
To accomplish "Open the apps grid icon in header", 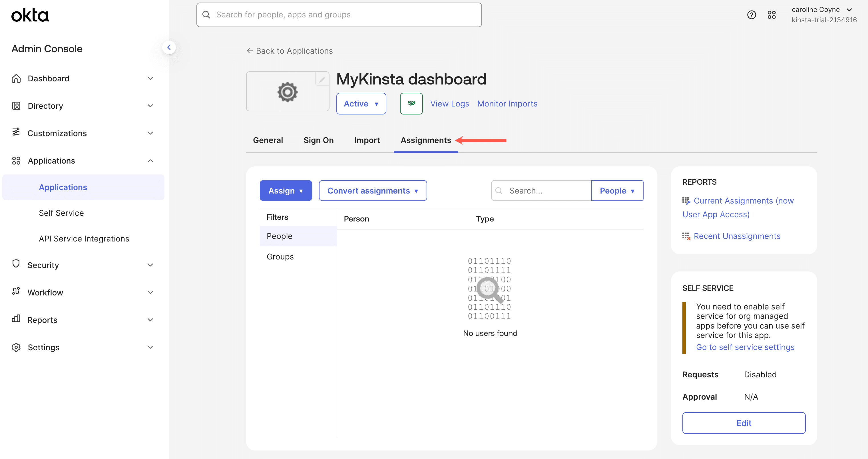I will point(771,15).
